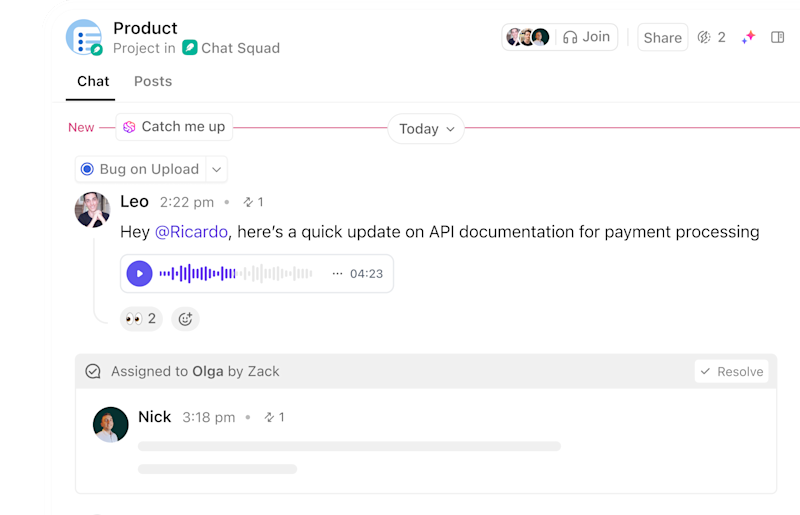Switch to the Posts tab

click(153, 81)
